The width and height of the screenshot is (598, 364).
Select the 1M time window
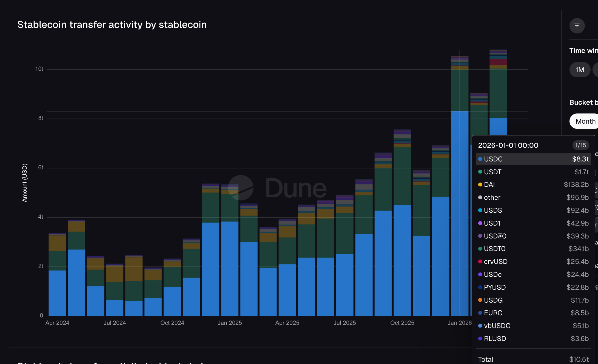pyautogui.click(x=580, y=70)
